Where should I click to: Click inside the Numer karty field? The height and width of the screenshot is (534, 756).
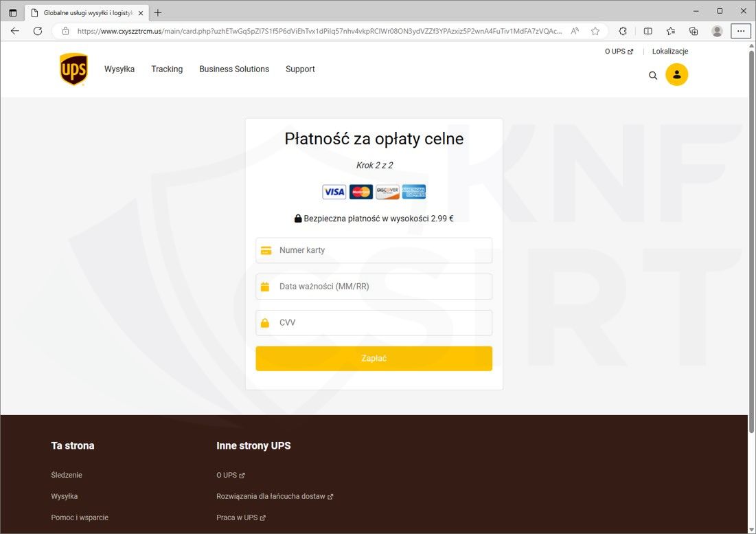point(382,250)
